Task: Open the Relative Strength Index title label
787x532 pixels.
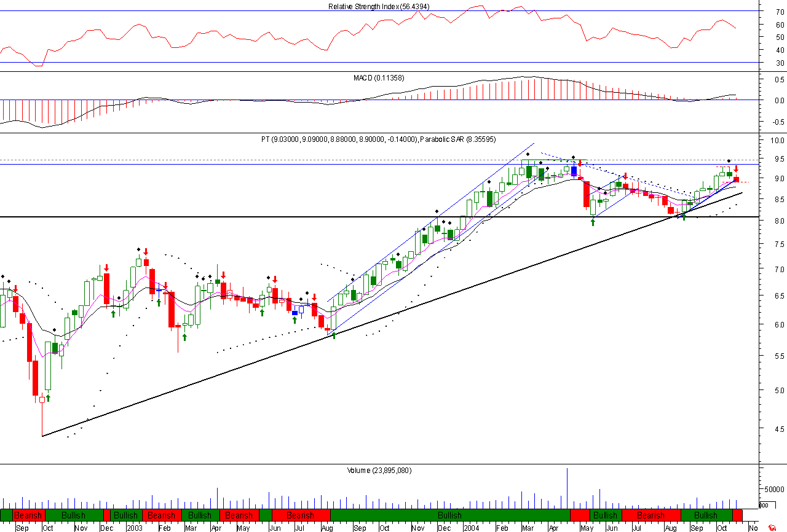Action: [x=378, y=6]
